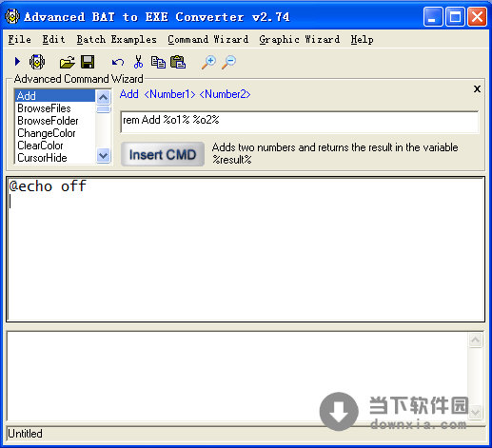Open the Edit menu
Screen dimensions: 492x448
coord(53,40)
